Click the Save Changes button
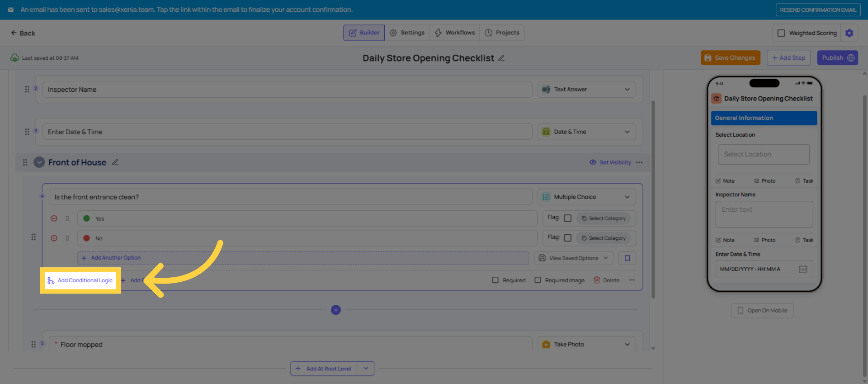This screenshot has width=868, height=384. pos(731,58)
